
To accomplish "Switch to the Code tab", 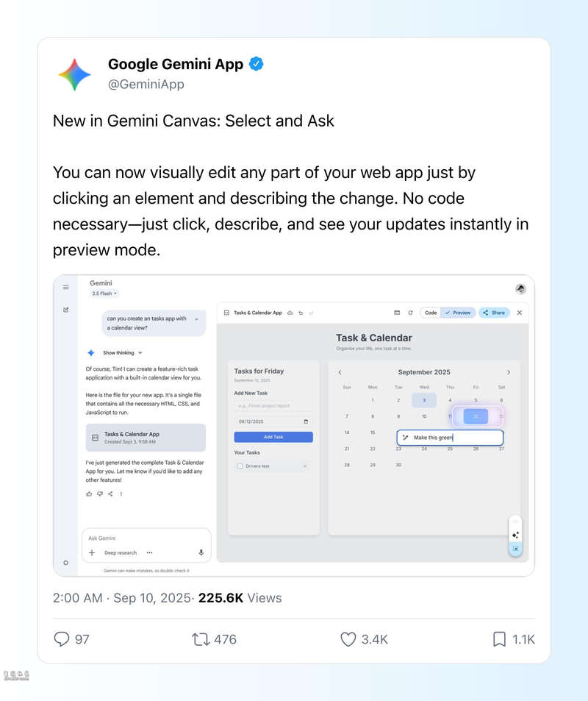I will tap(431, 313).
